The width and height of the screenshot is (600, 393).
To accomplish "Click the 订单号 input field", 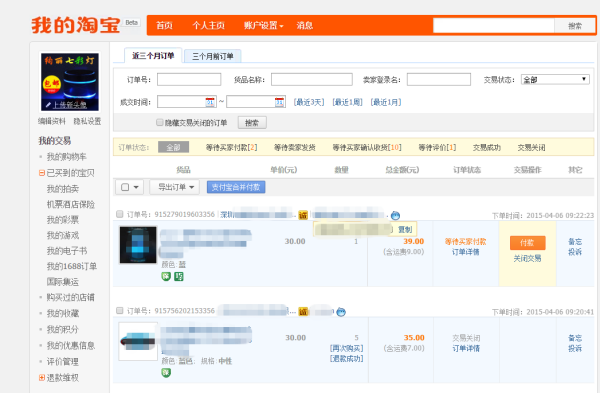I will (189, 80).
